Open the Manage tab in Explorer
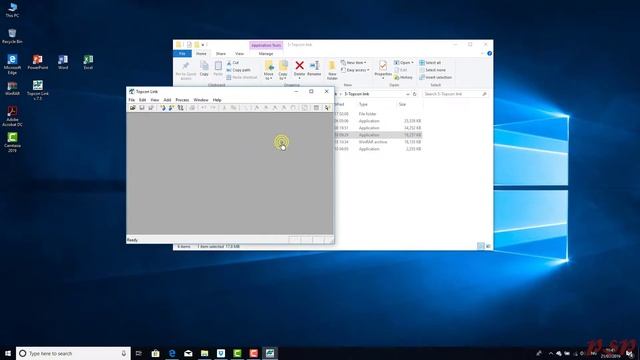 (266, 53)
